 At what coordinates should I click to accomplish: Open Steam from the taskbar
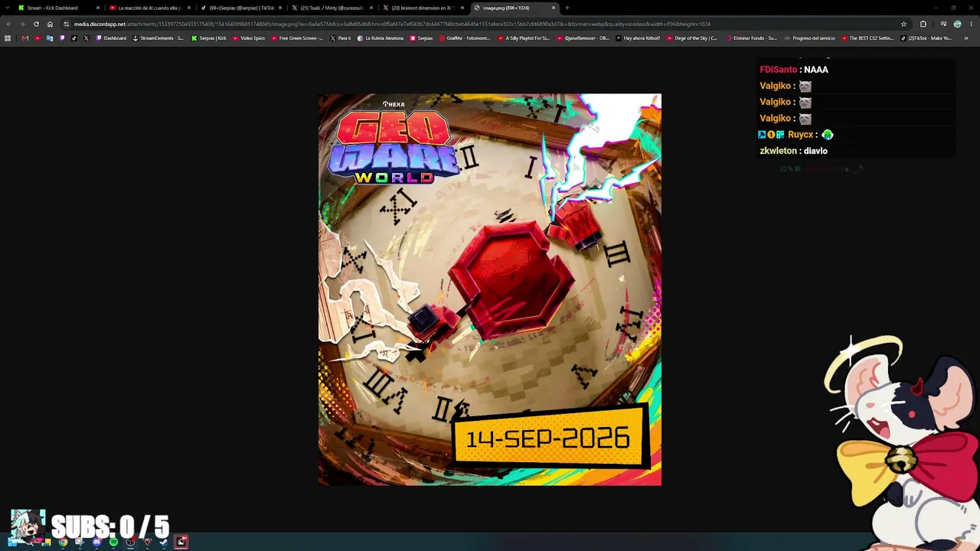point(164,542)
